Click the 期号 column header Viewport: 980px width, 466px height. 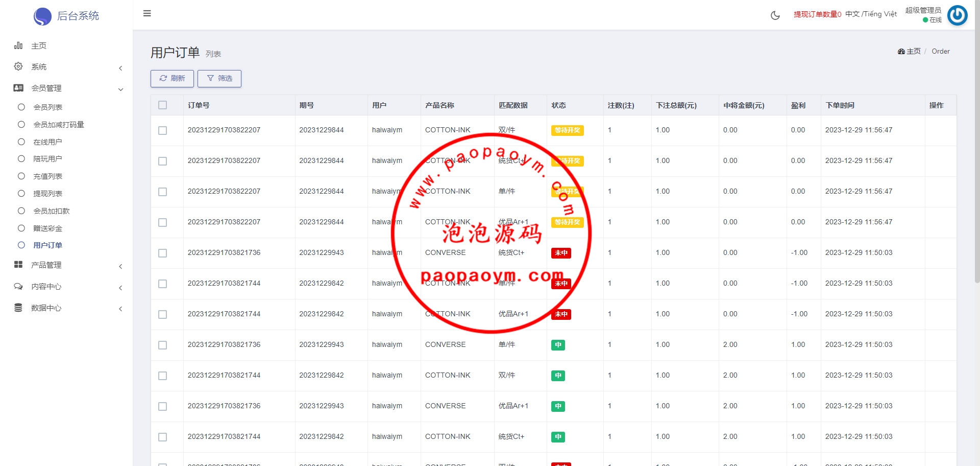[306, 105]
